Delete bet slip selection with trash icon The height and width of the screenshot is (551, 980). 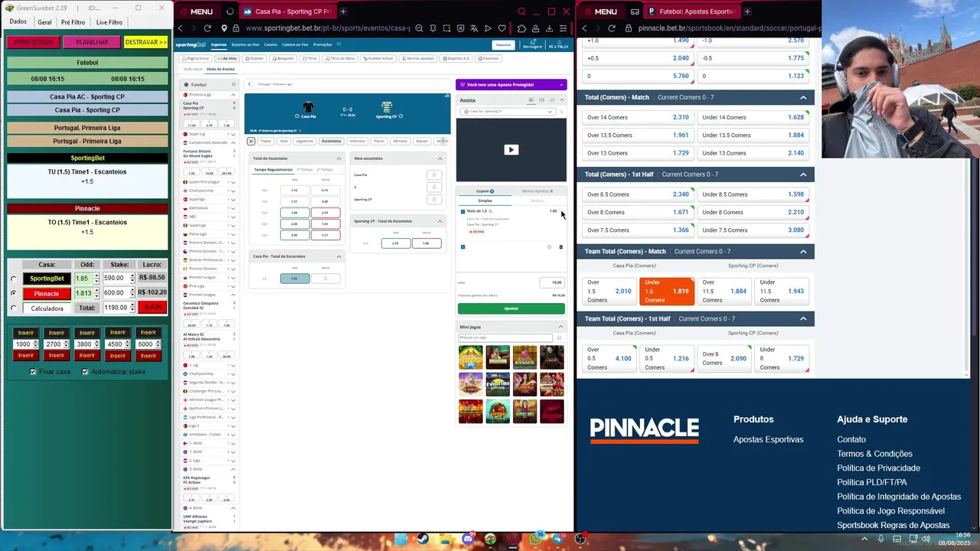[x=560, y=246]
